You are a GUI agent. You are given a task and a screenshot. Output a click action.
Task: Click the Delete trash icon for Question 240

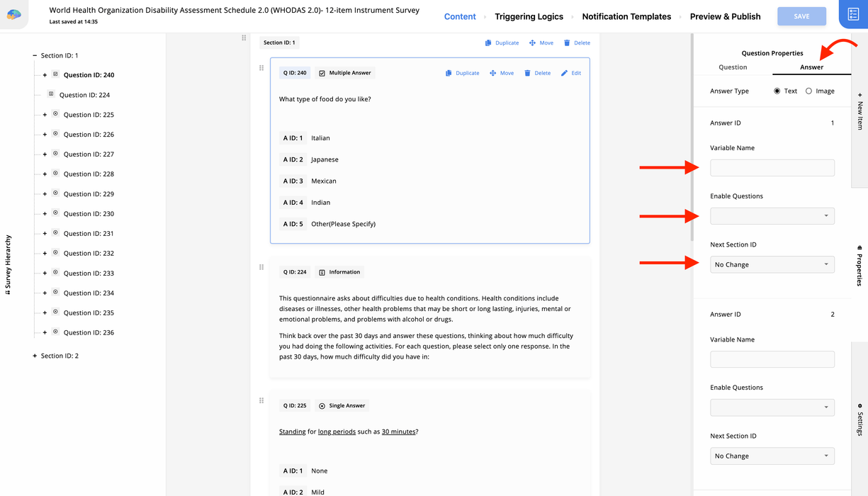point(527,73)
